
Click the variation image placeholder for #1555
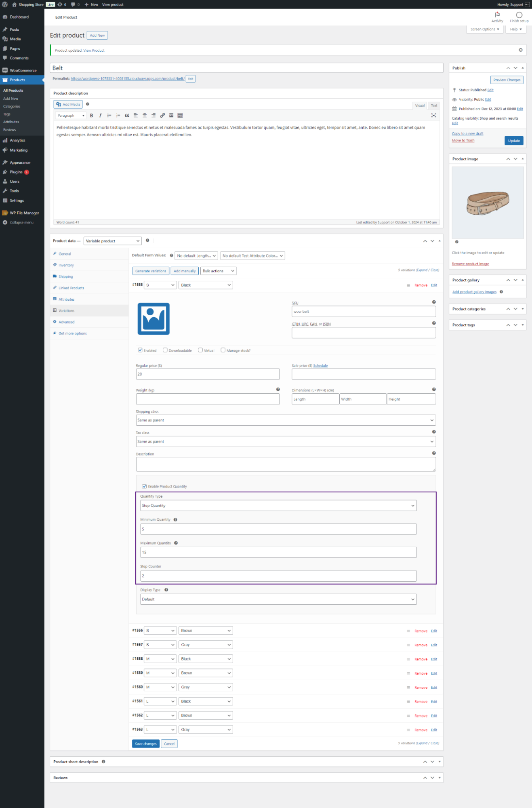154,319
